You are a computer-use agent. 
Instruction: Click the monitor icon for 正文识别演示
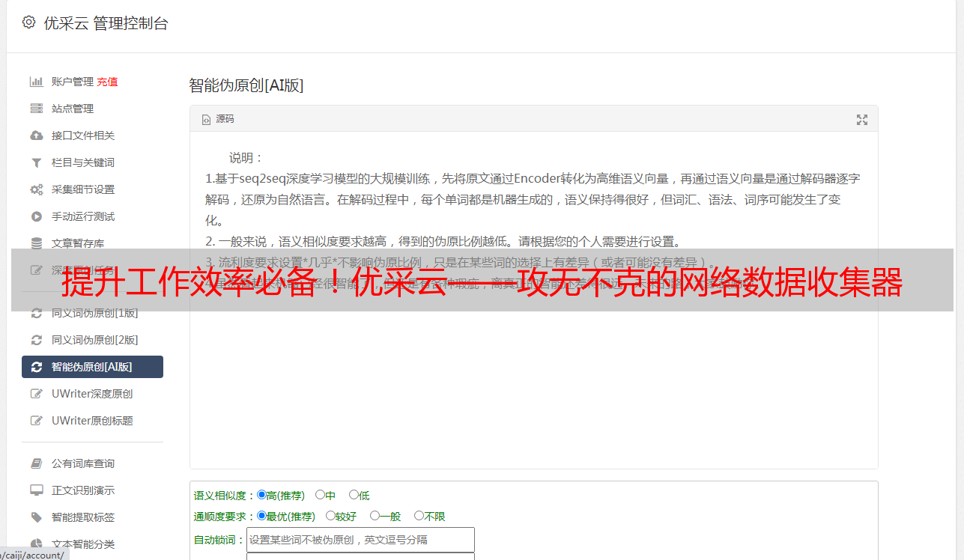point(36,490)
